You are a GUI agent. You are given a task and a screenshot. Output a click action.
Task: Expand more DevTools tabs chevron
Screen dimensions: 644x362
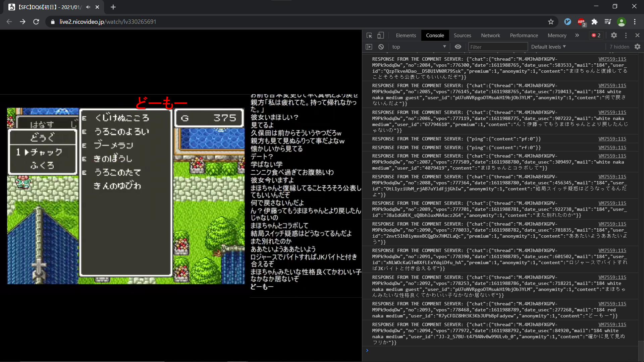[577, 35]
